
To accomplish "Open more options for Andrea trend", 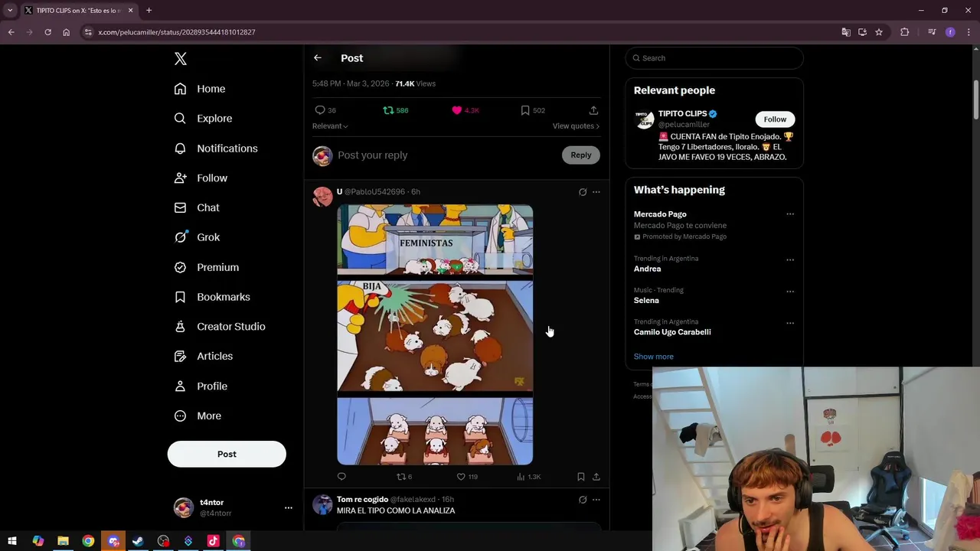I will coord(790,259).
